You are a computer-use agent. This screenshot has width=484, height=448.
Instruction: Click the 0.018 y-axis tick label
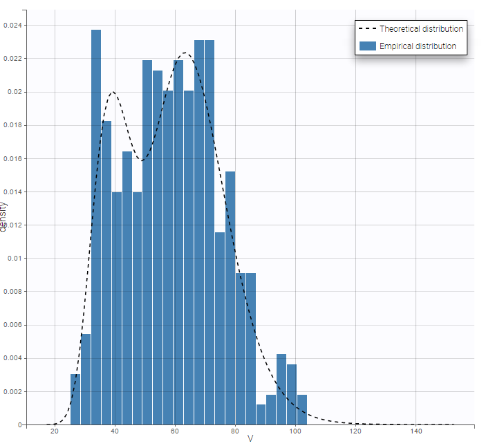[x=13, y=125]
